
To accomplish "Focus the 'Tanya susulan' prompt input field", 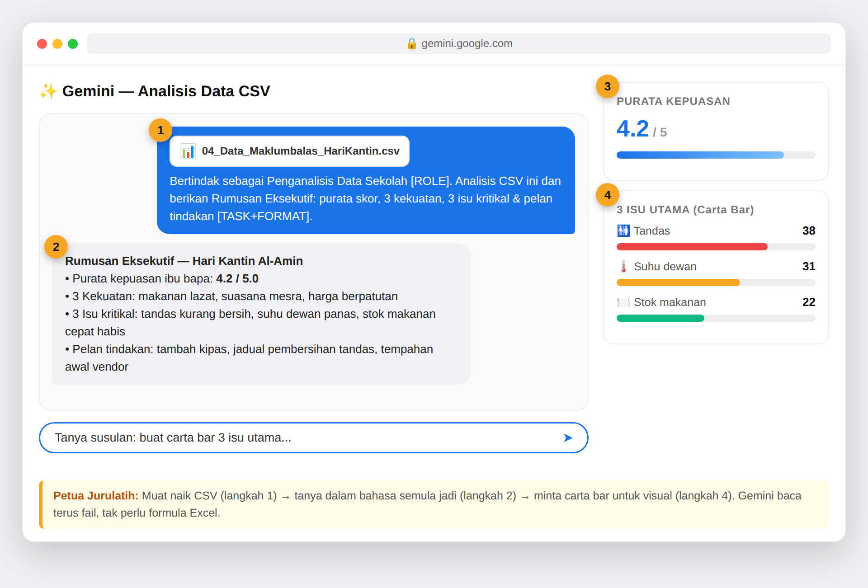I will click(x=314, y=437).
